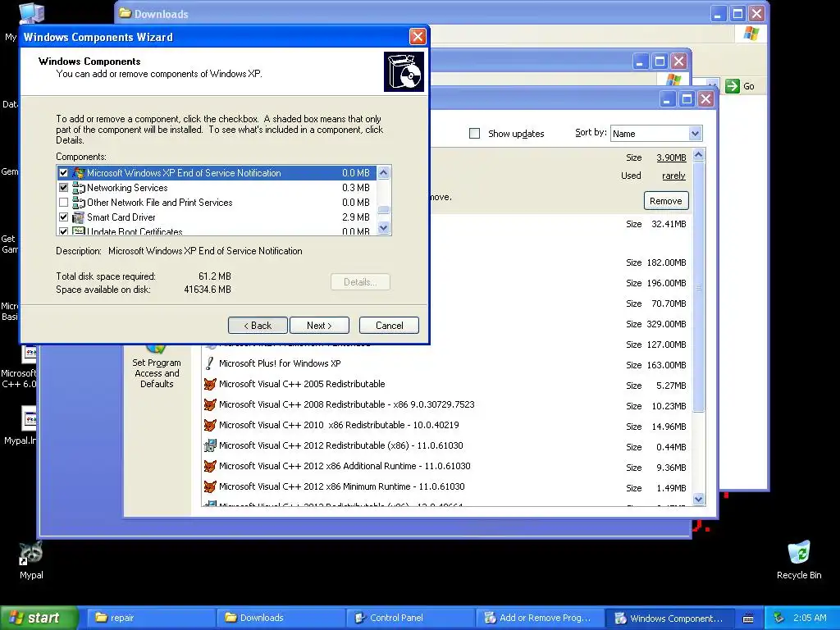Select Visual C++ 2012 x86 Minimum Runtime row

(448, 487)
